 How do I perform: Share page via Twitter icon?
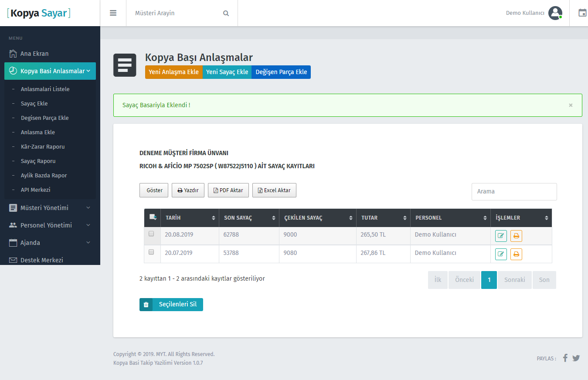click(576, 358)
